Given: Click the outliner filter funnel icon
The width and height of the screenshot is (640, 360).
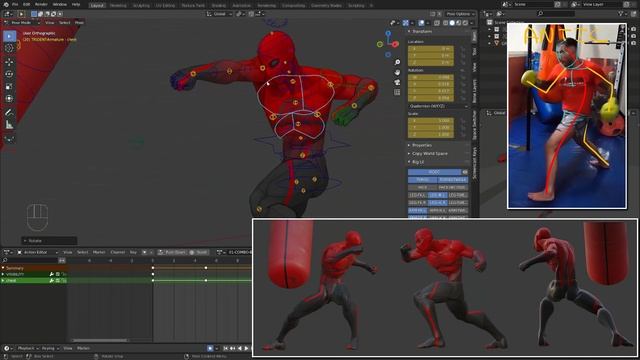Looking at the screenshot, I should pyautogui.click(x=621, y=14).
